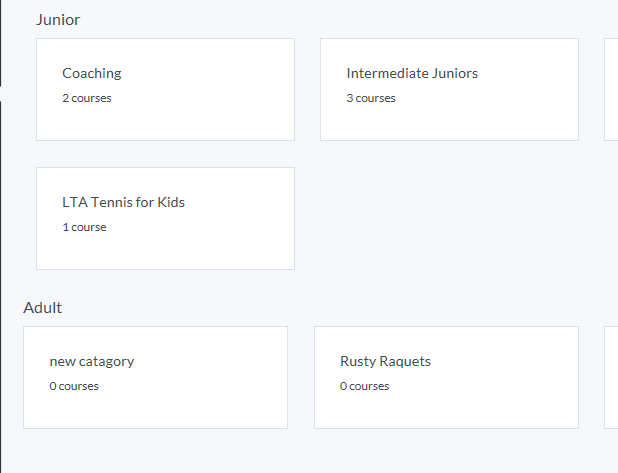This screenshot has height=473, width=618.
Task: Click "0 courses" under Rusty Raquets
Action: [365, 386]
